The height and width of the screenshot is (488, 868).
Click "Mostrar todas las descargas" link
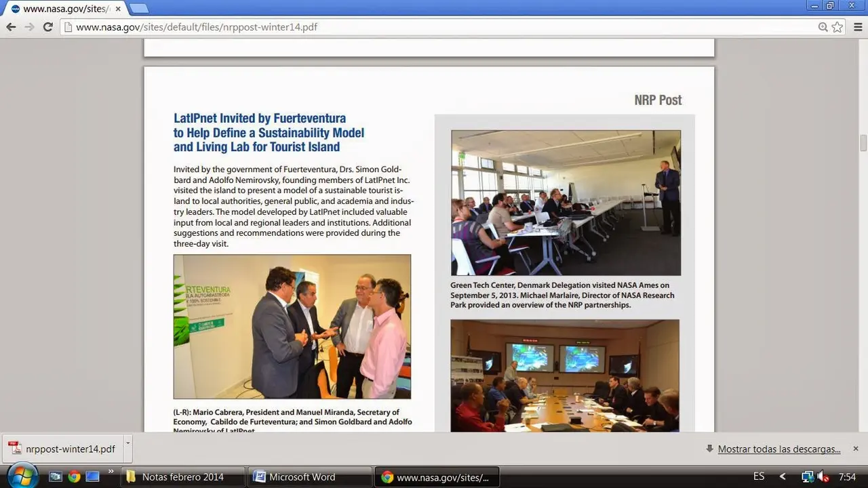tap(778, 449)
